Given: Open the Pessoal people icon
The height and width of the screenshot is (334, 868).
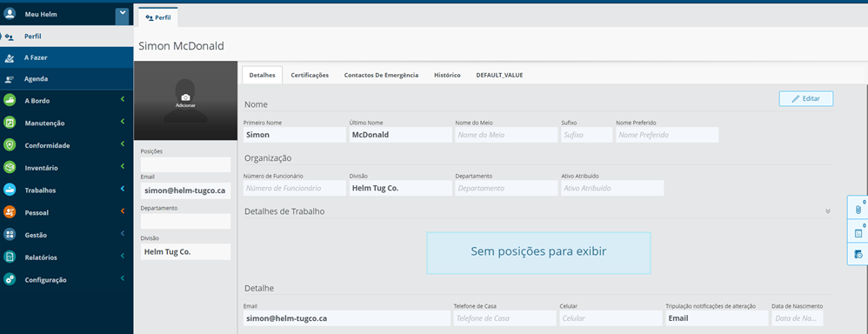Looking at the screenshot, I should pos(10,212).
